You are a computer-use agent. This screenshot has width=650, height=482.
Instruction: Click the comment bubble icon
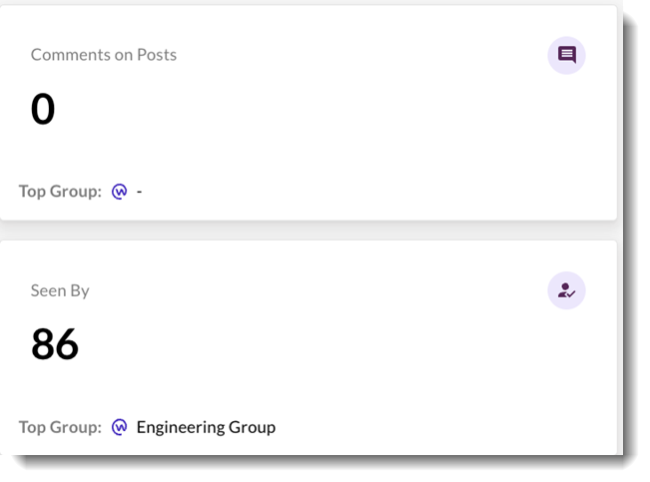click(567, 55)
